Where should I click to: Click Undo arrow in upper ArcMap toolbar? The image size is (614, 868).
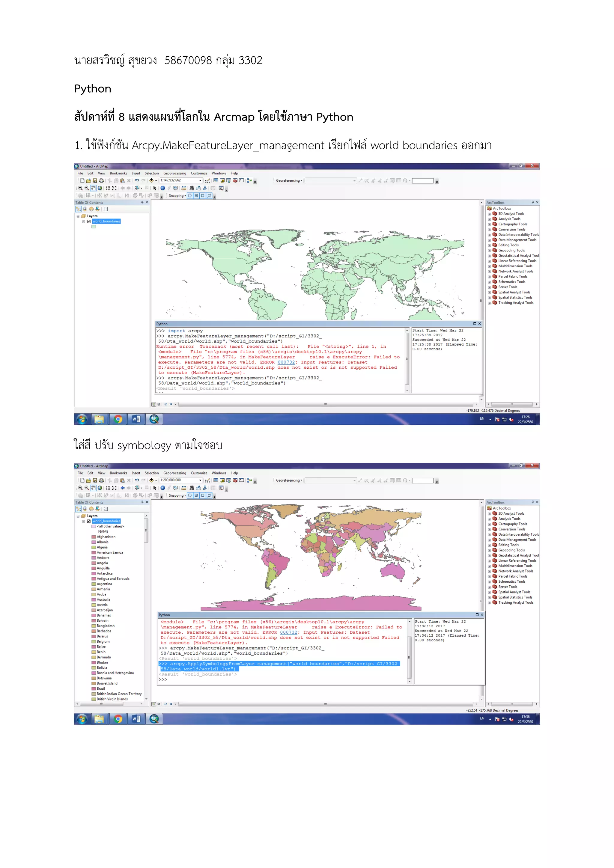(x=137, y=180)
